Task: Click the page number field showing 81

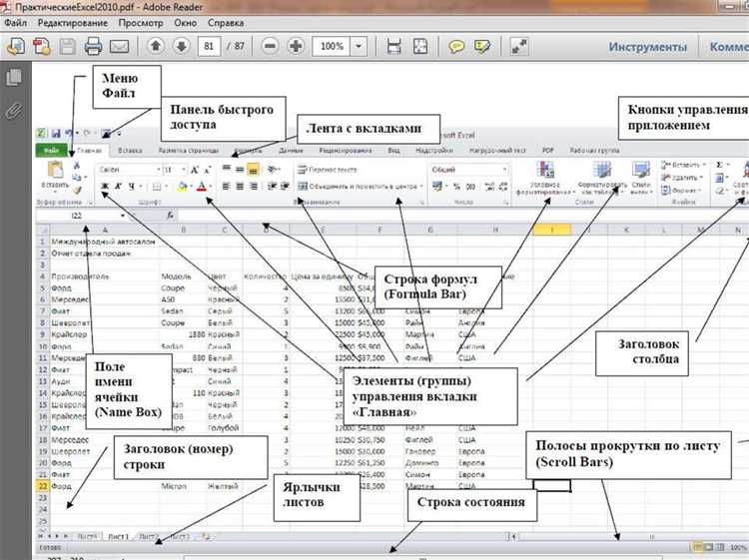Action: click(x=209, y=46)
